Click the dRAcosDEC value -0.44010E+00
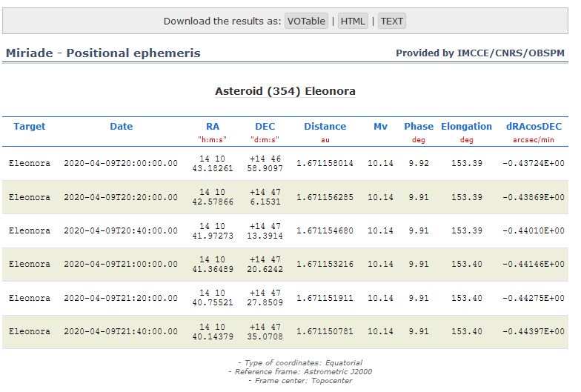This screenshot has width=581, height=392. [x=534, y=230]
